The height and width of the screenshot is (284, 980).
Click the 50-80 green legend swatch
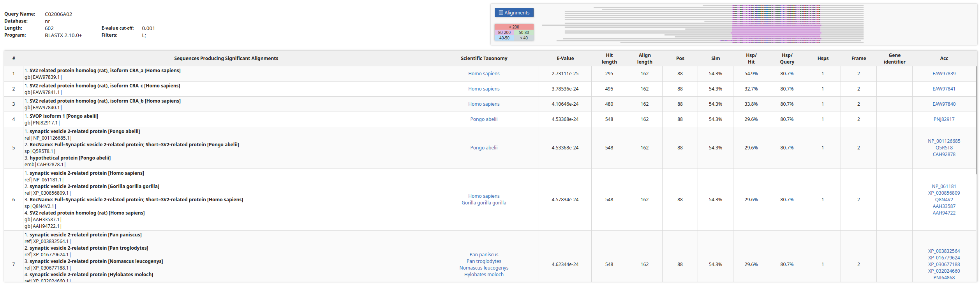click(523, 32)
